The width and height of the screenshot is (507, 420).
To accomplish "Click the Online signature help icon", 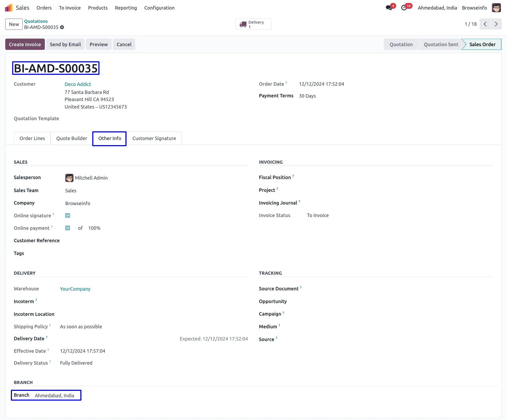I will (53, 214).
